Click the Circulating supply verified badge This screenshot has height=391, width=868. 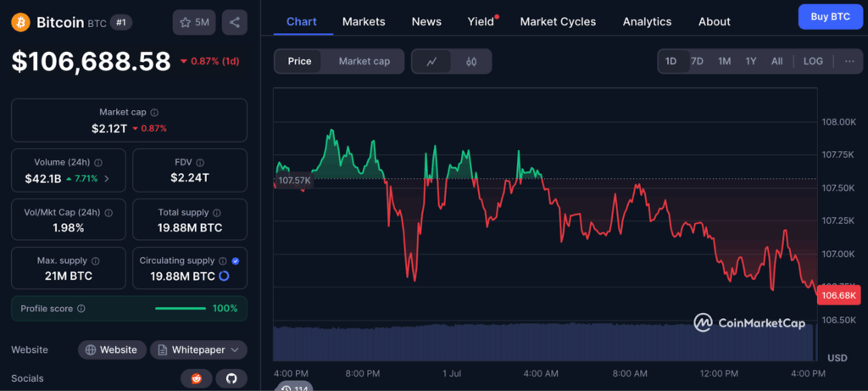tap(235, 261)
